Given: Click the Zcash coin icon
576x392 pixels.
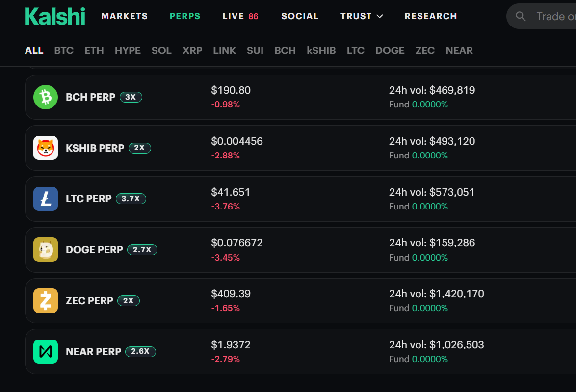Looking at the screenshot, I should 46,301.
